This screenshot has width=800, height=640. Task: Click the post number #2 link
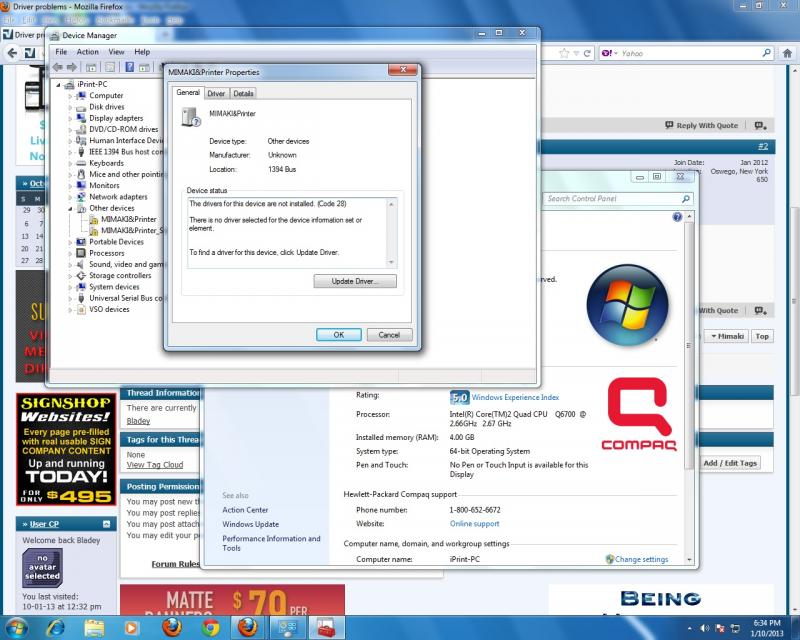763,146
